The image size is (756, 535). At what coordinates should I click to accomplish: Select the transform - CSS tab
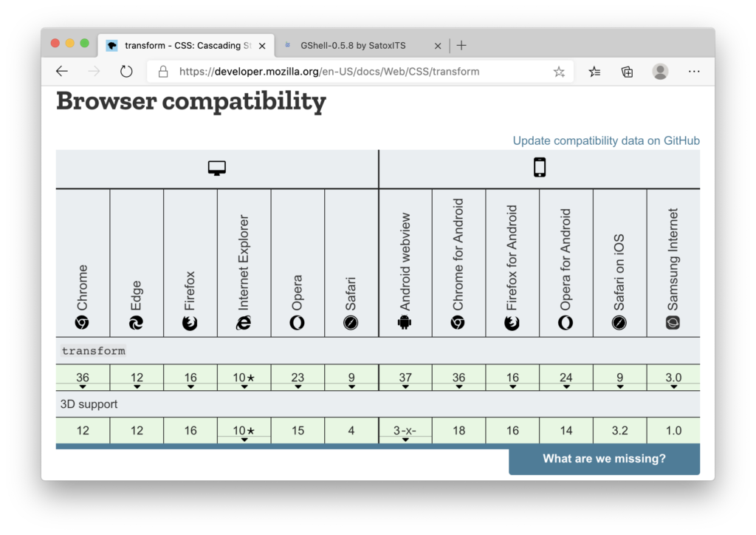185,46
